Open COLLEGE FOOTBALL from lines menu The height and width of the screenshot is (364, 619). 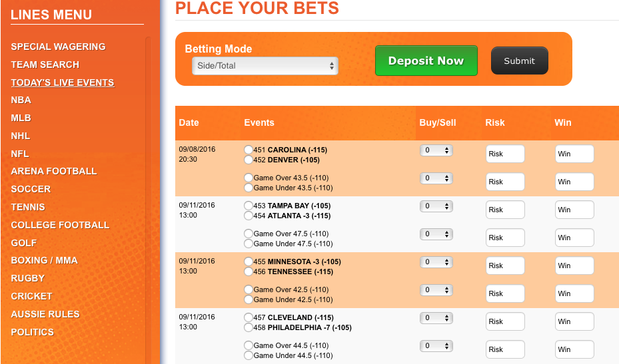(60, 225)
